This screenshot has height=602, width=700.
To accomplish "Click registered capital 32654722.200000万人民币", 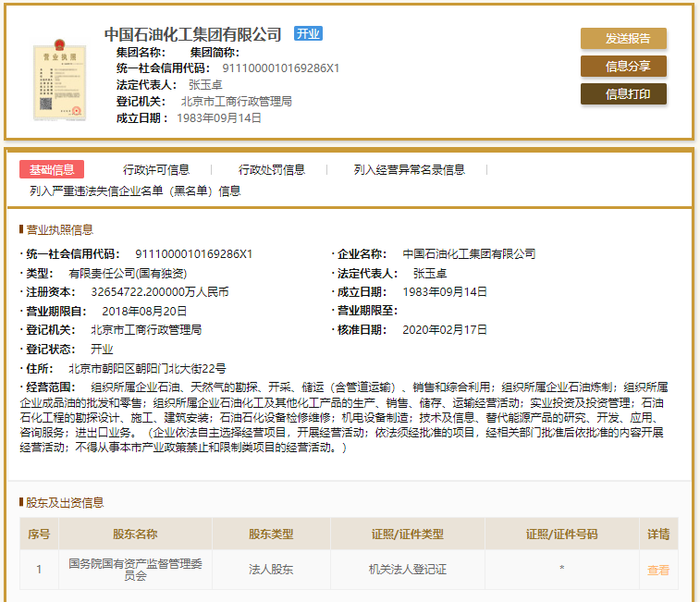I will [160, 292].
